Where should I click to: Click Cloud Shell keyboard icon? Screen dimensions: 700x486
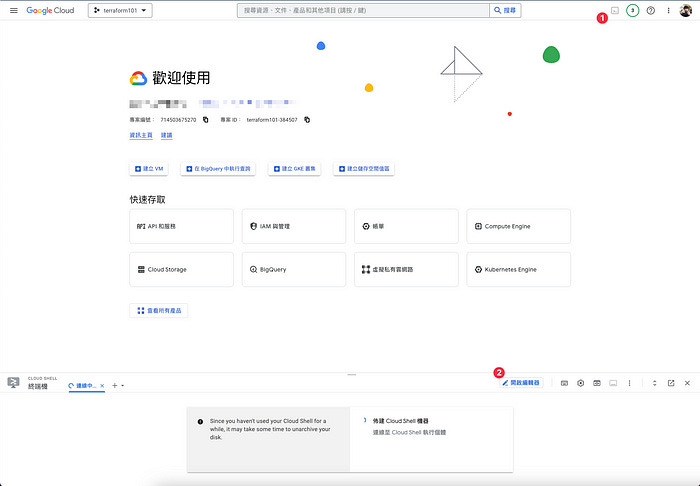564,383
